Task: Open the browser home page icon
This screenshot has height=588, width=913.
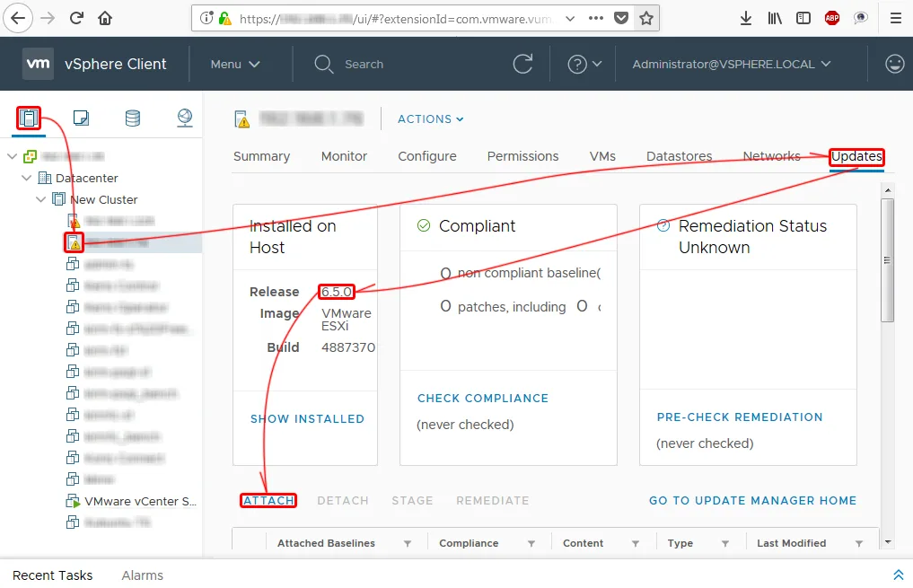Action: [x=105, y=19]
